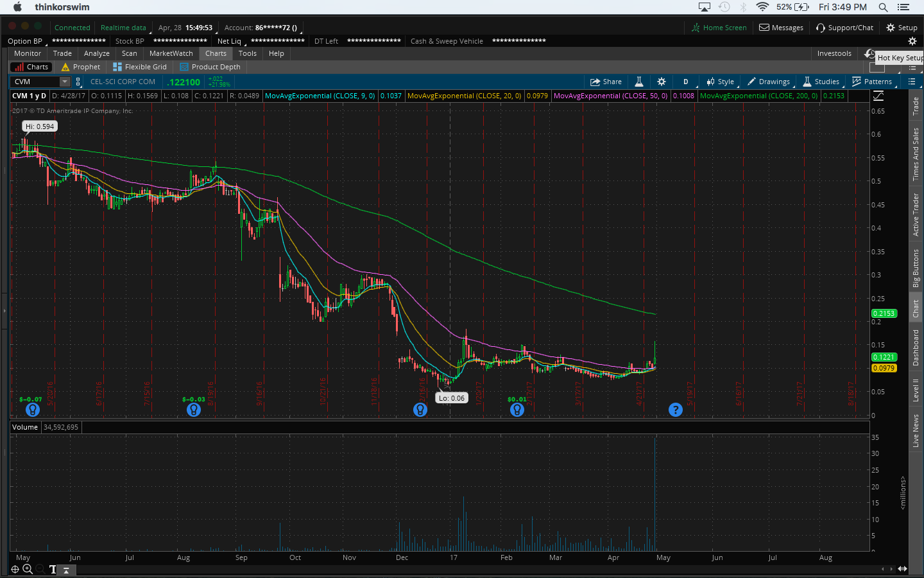The height and width of the screenshot is (578, 924).
Task: Expand the CVM symbol dropdown arrow
Action: click(x=65, y=82)
